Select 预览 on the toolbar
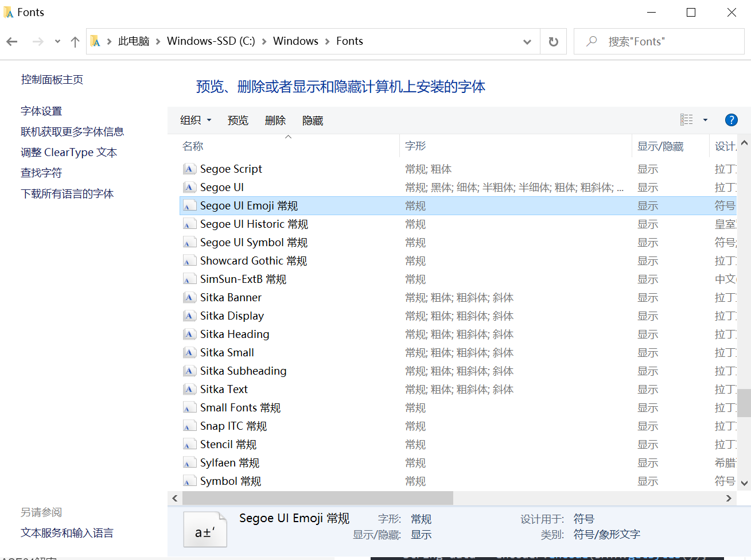 [238, 120]
